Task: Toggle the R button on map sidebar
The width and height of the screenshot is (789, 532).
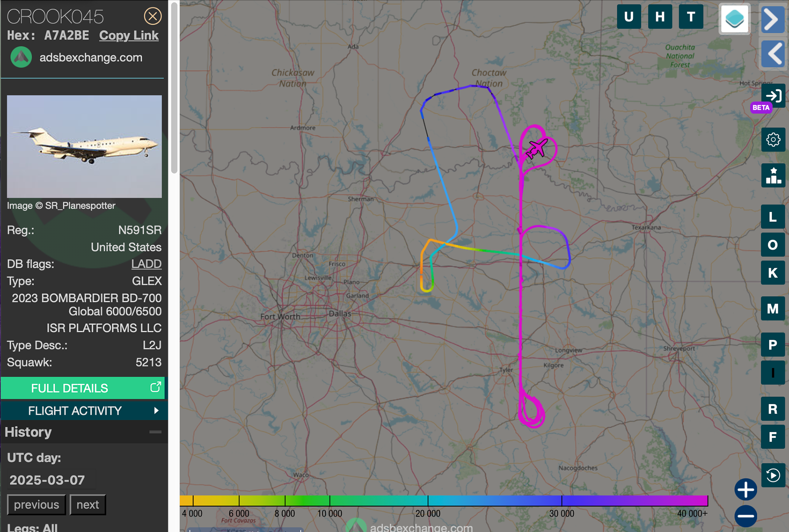Action: [773, 409]
